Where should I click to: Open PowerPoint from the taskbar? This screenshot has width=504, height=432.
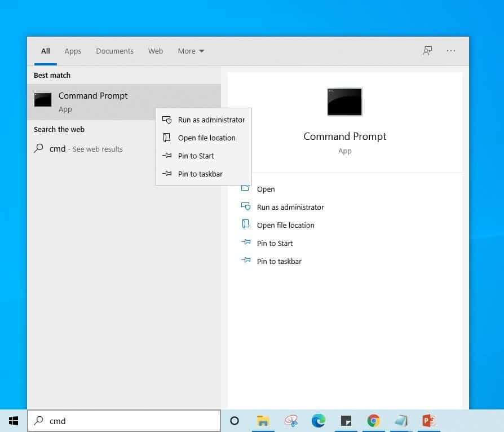428,420
